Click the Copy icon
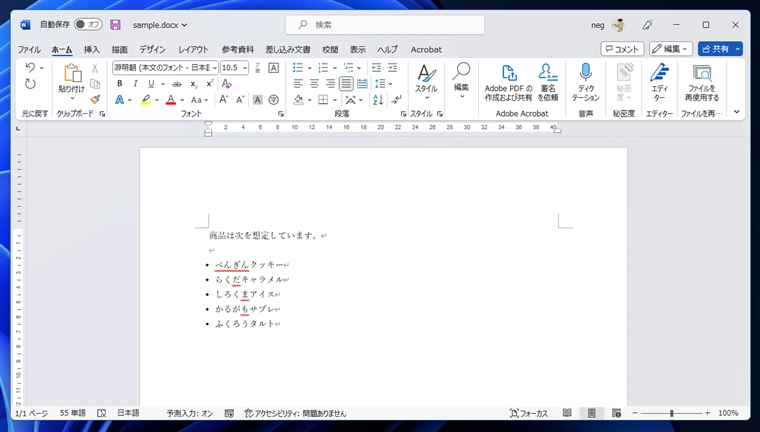Screen dimensions: 760x432 point(95,84)
